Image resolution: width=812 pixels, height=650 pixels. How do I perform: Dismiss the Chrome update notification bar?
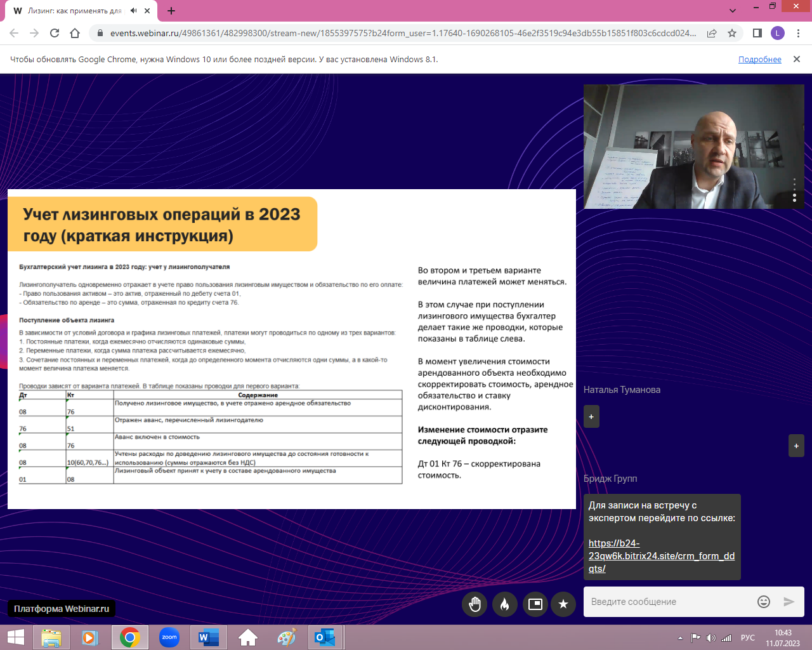pyautogui.click(x=797, y=59)
